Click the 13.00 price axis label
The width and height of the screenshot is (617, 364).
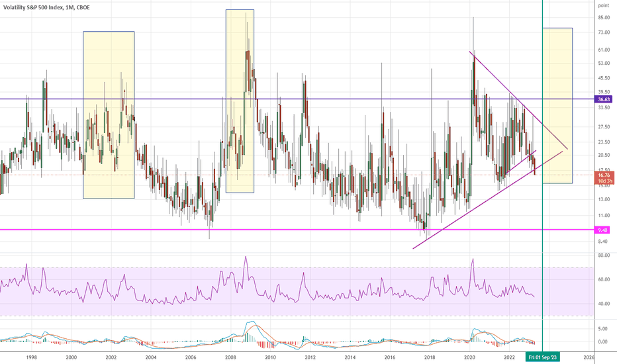click(604, 199)
